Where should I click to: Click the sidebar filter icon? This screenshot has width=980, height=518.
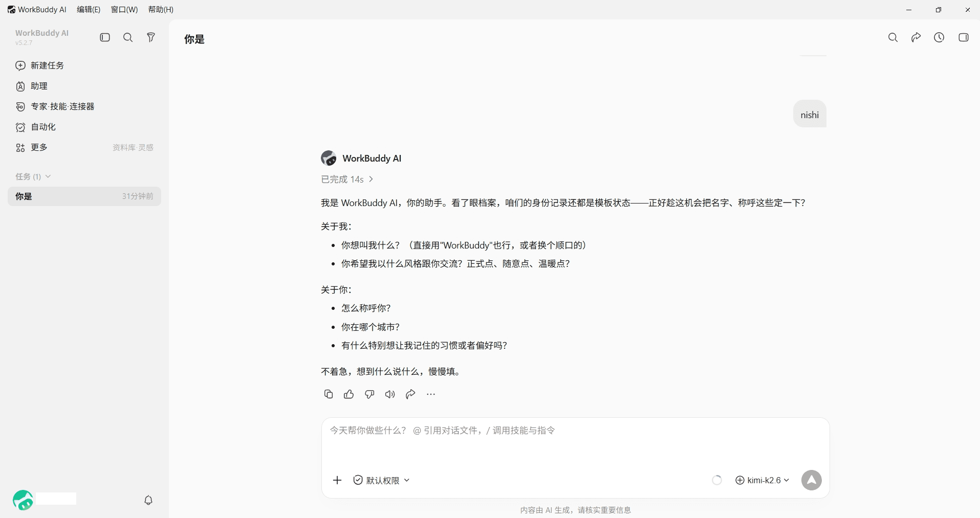(151, 37)
